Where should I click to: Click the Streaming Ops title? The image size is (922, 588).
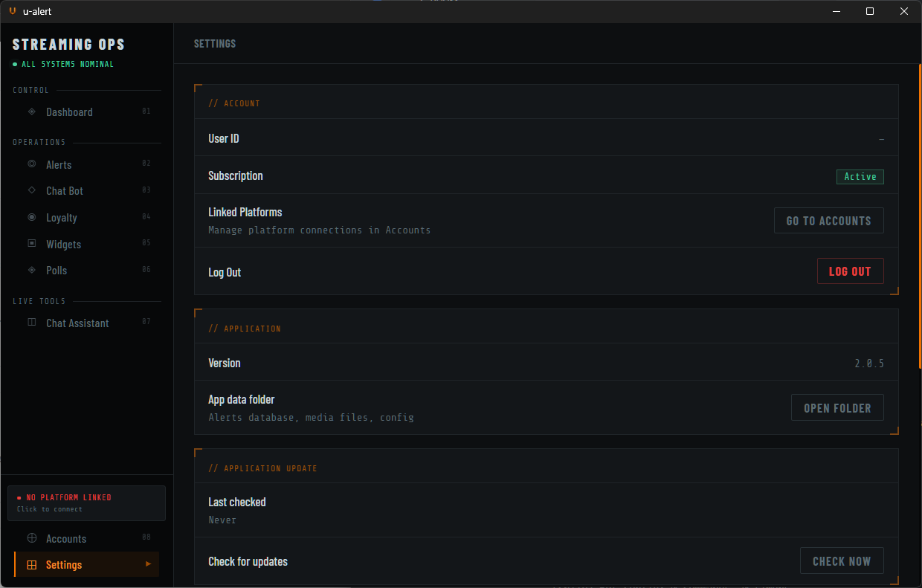point(68,45)
